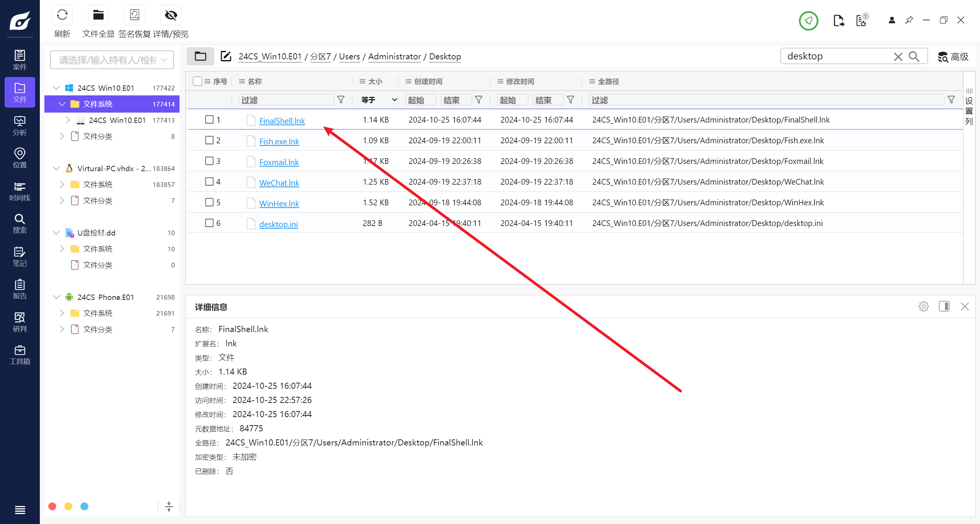Image resolution: width=980 pixels, height=524 pixels.
Task: Switch to the 分析 sidebar tab
Action: click(x=20, y=126)
